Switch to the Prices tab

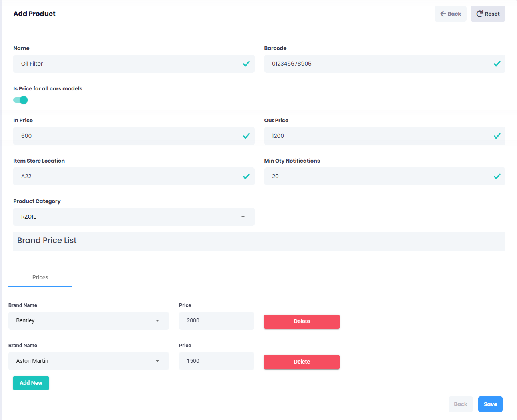point(40,277)
